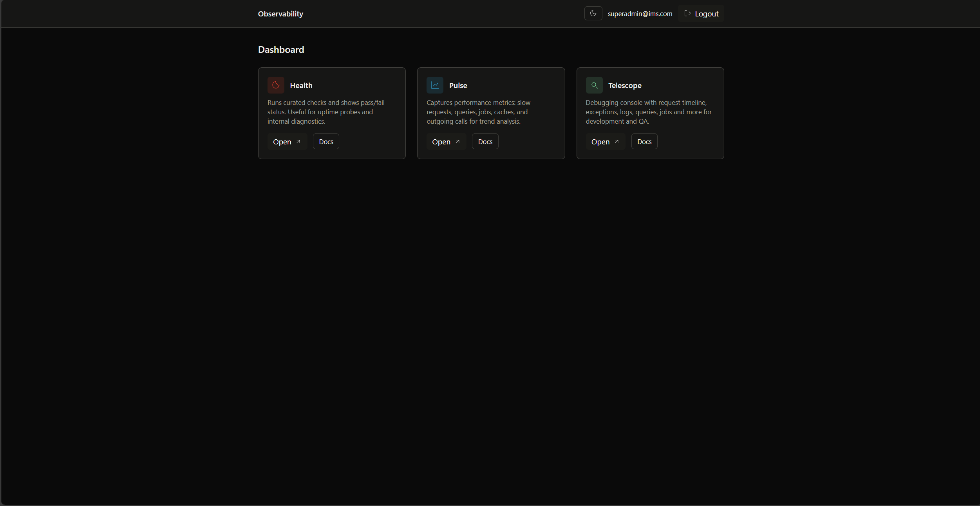Viewport: 980px width, 506px height.
Task: Click the Observability brand title
Action: tap(280, 13)
